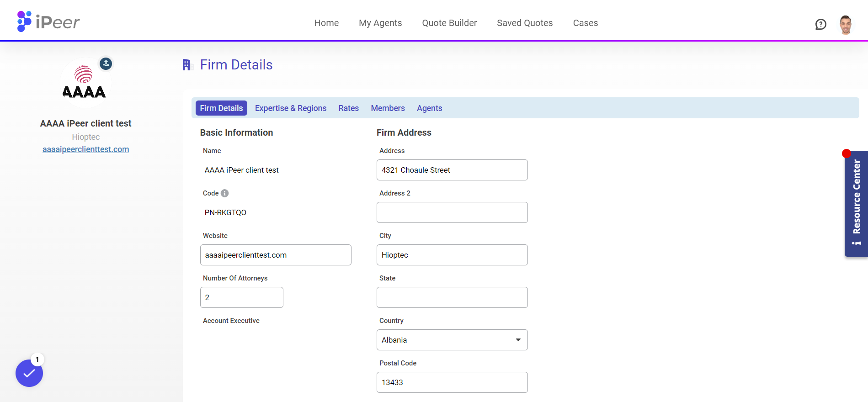The width and height of the screenshot is (868, 402).
Task: Open the help chat icon
Action: point(820,24)
